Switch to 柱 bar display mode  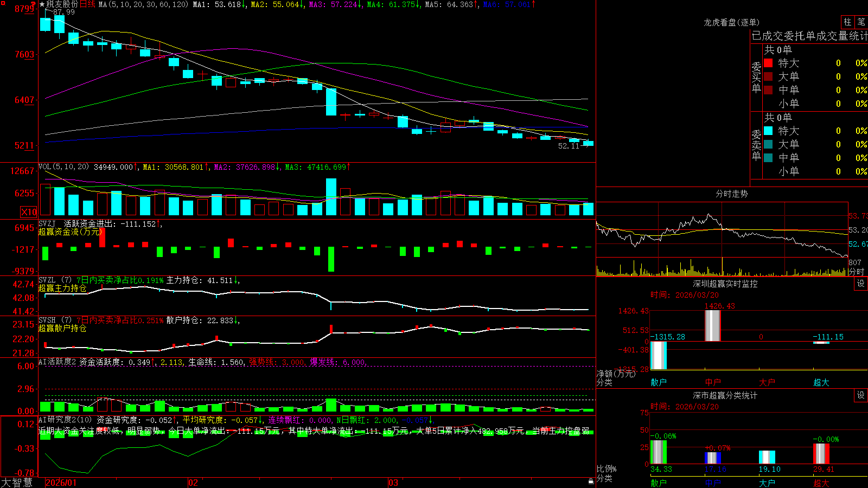pos(847,22)
